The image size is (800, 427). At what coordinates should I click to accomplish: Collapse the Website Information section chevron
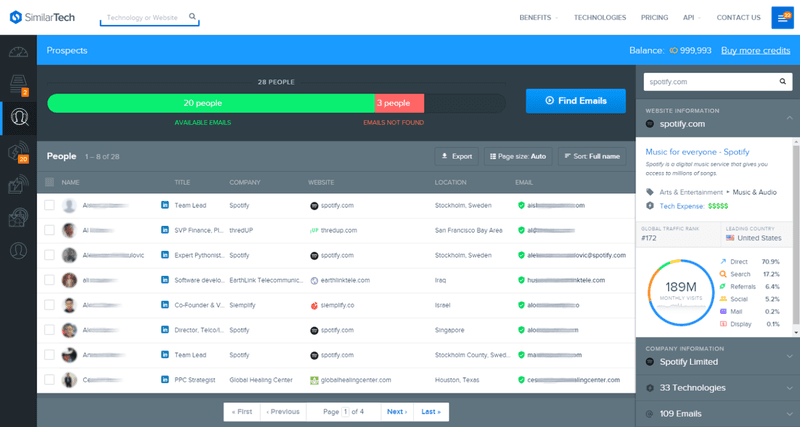[789, 118]
